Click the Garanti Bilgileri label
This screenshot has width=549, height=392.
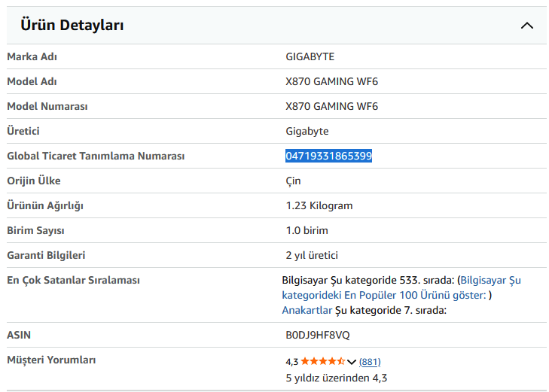coord(46,255)
